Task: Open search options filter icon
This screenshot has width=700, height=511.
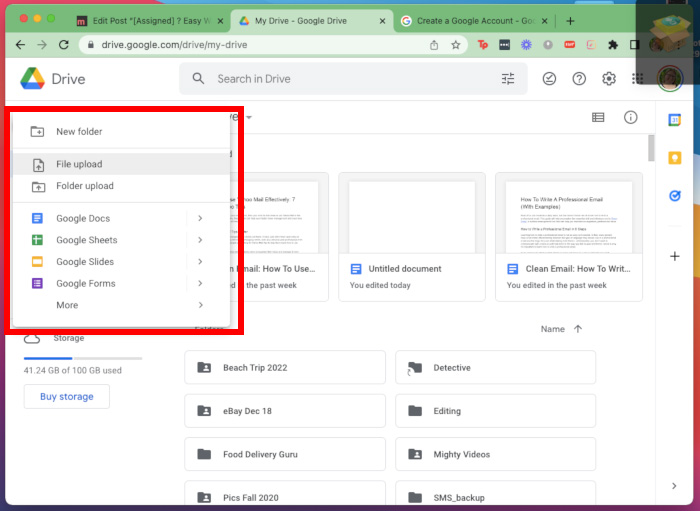Action: tap(508, 79)
